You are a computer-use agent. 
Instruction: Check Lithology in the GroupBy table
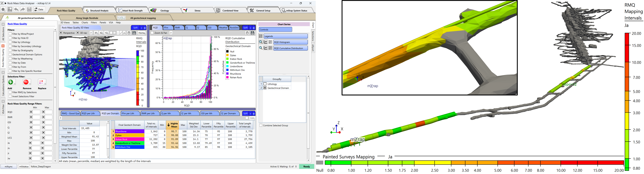pyautogui.click(x=265, y=84)
